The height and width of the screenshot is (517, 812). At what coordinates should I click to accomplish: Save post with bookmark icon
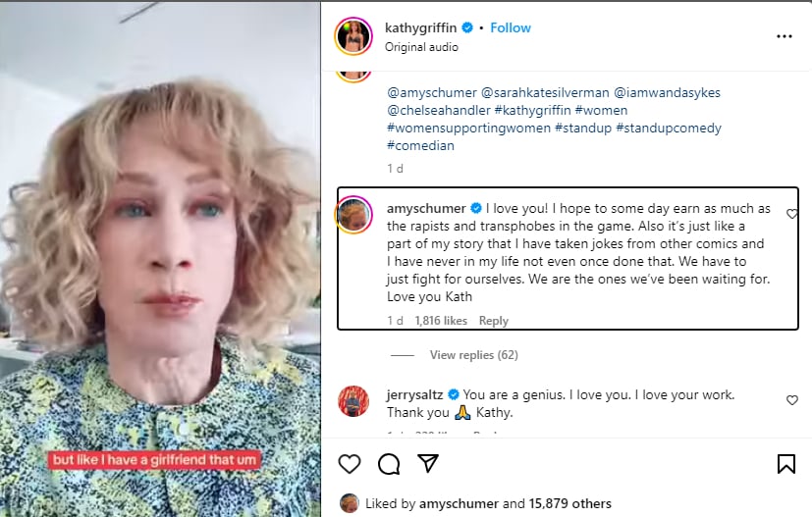(785, 463)
